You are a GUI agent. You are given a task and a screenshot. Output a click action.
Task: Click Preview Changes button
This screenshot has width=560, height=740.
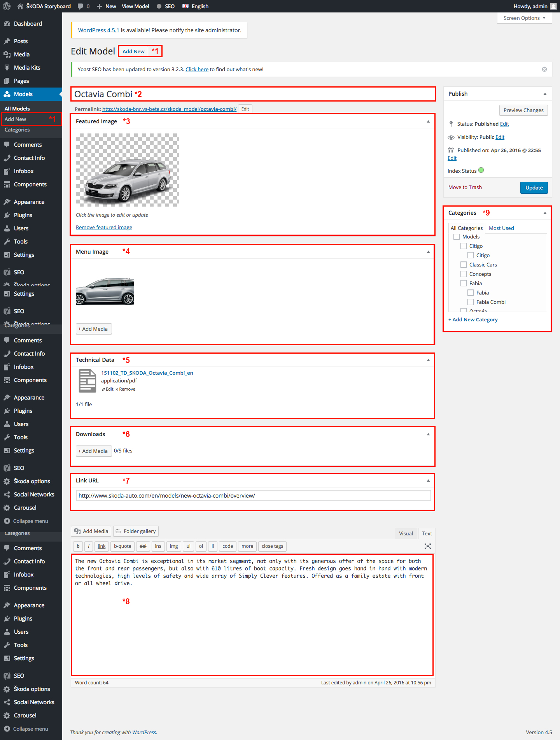pos(523,110)
